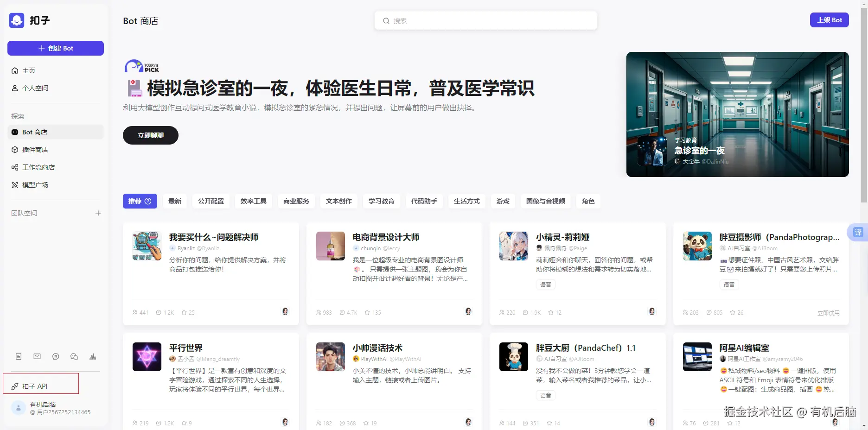The height and width of the screenshot is (430, 868).
Task: Open the 平行世界 card thumbnail
Action: 147,357
